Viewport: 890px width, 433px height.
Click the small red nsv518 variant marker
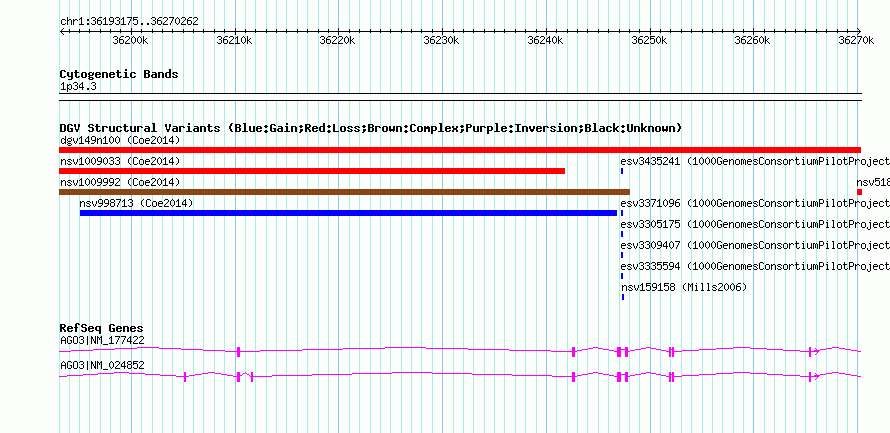pos(859,192)
